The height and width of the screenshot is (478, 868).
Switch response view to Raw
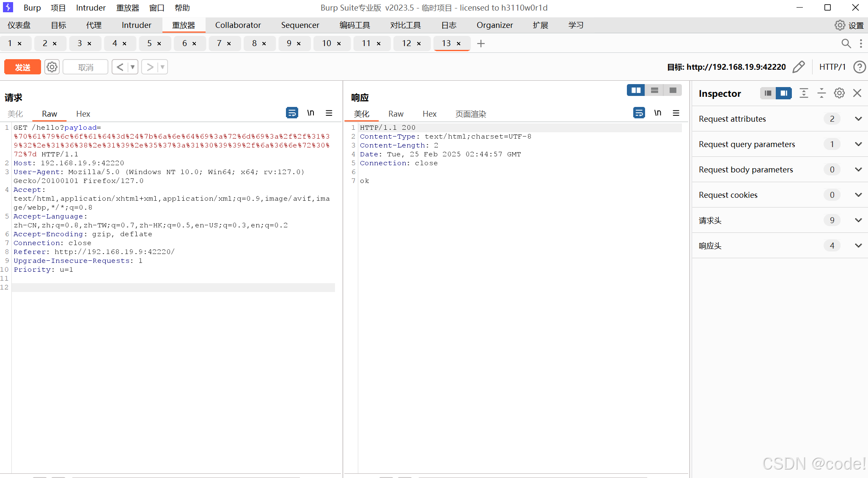pyautogui.click(x=396, y=114)
